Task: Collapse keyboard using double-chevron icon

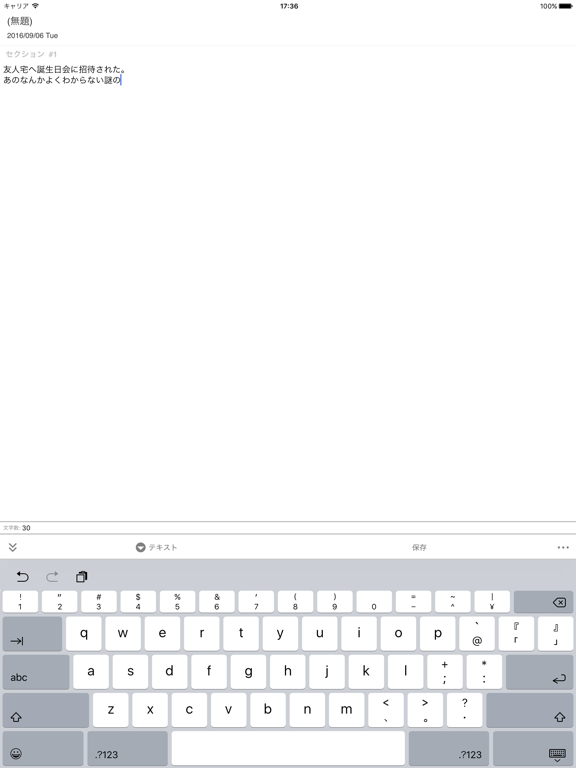Action: pos(13,547)
